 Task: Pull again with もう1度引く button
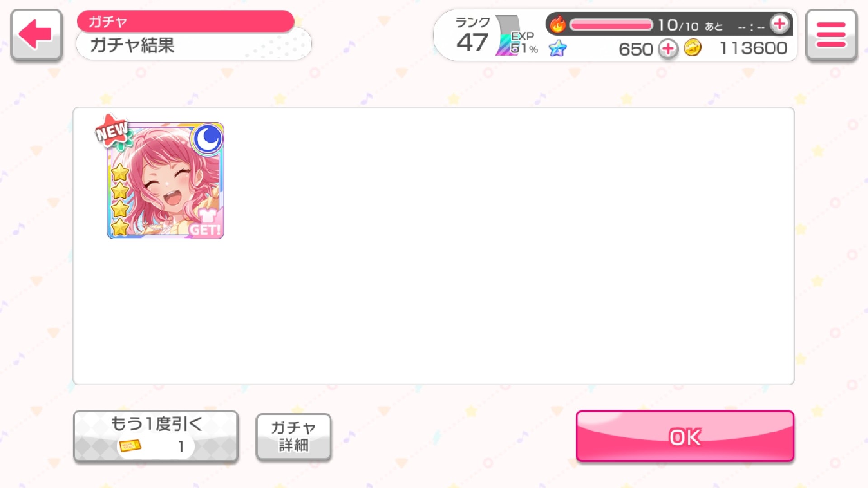156,436
